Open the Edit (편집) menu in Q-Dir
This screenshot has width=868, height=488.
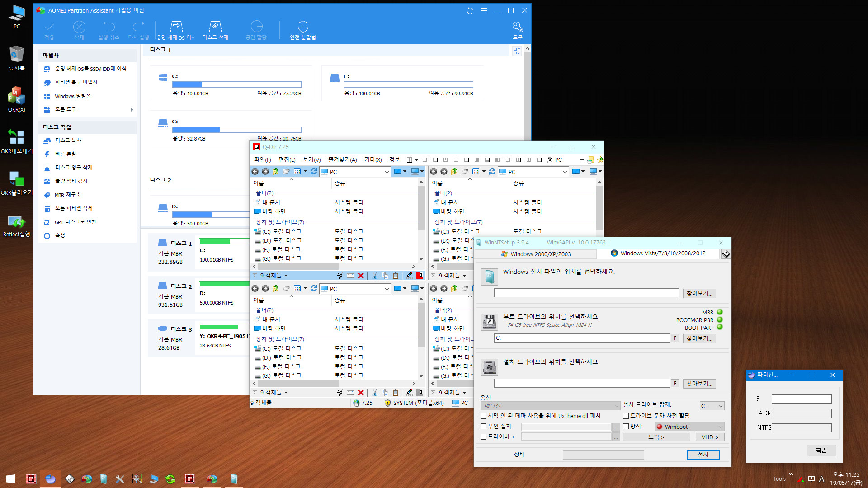point(287,160)
